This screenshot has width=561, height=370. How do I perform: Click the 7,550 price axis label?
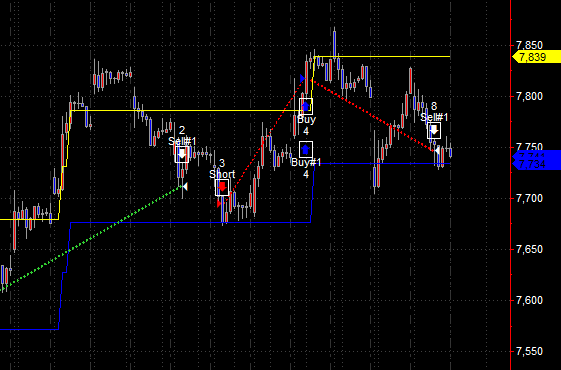click(x=529, y=351)
